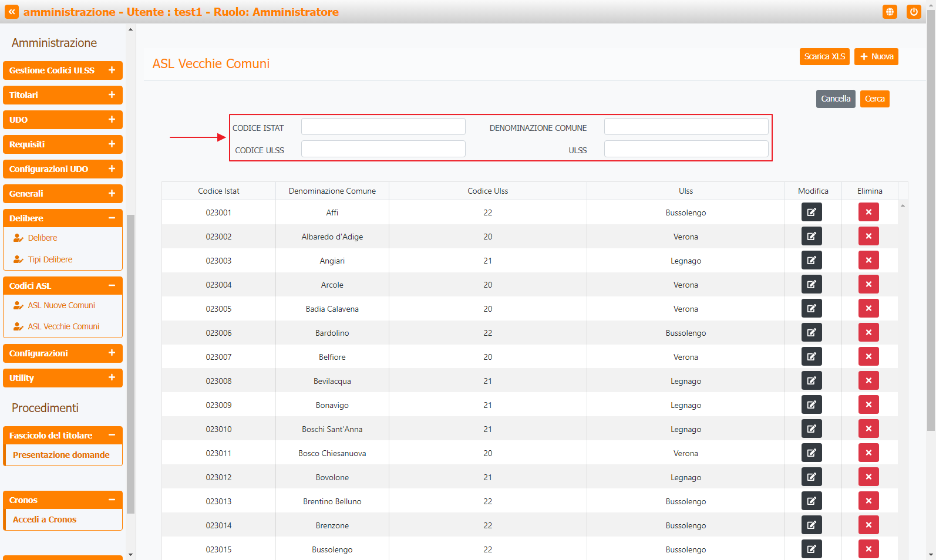Viewport: 936px width, 560px height.
Task: Open the Tipi Delibere menu item
Action: coord(50,259)
